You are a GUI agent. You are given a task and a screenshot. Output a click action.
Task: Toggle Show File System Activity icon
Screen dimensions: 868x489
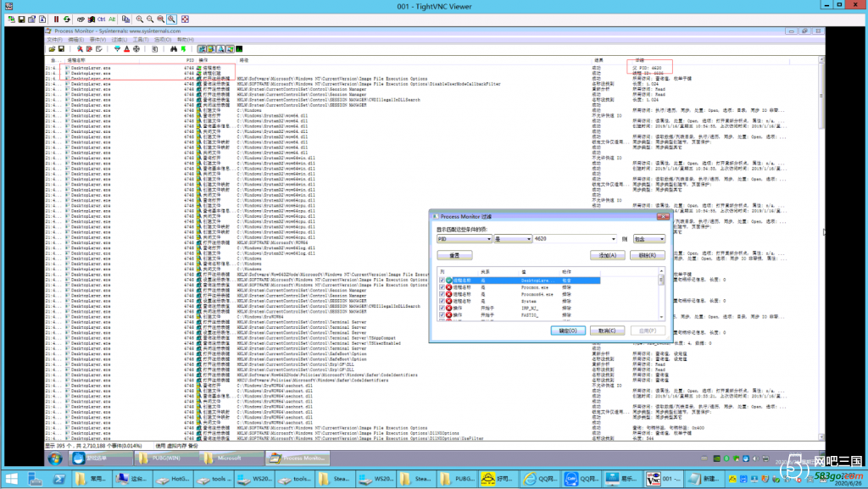point(211,48)
